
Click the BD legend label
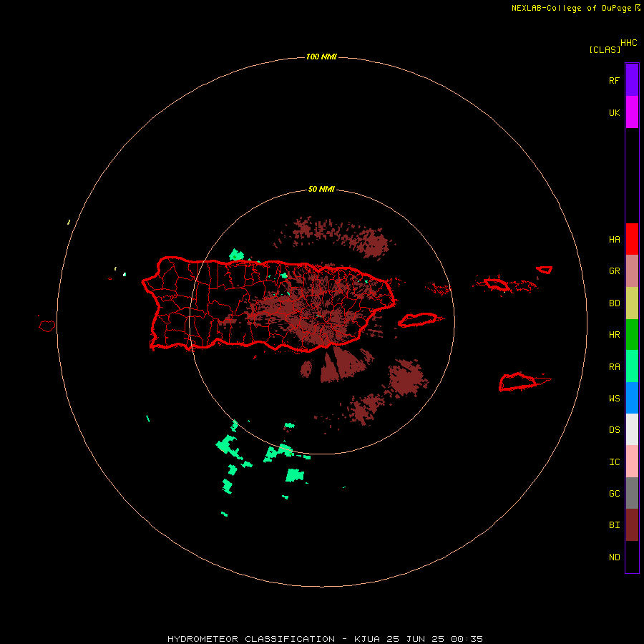tap(614, 303)
